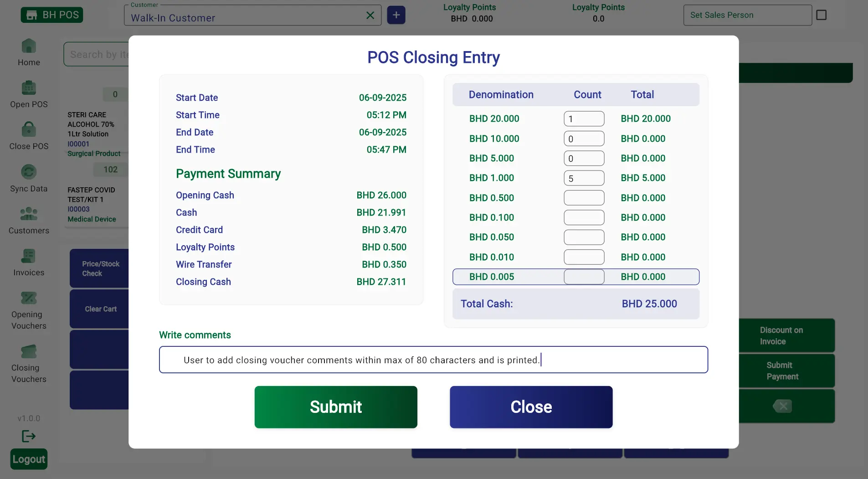This screenshot has height=479, width=868.
Task: Click the Submit Payment button
Action: pyautogui.click(x=787, y=371)
